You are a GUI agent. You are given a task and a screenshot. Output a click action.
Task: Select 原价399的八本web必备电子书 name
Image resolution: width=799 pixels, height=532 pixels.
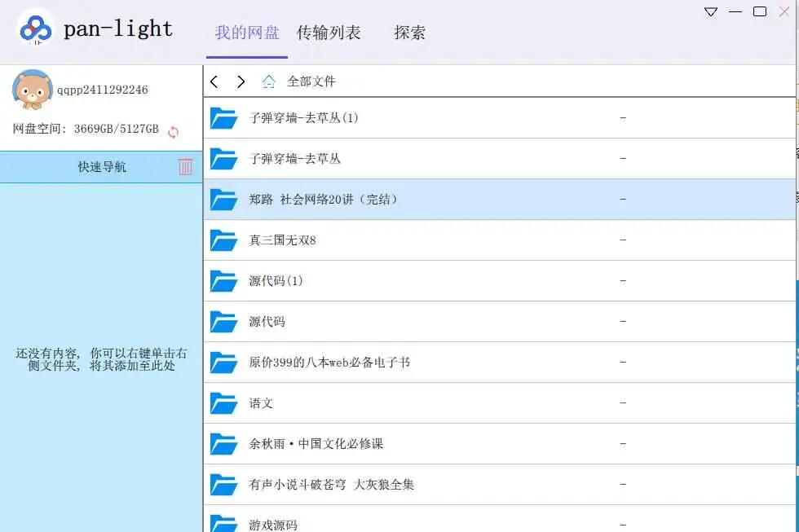[329, 363]
